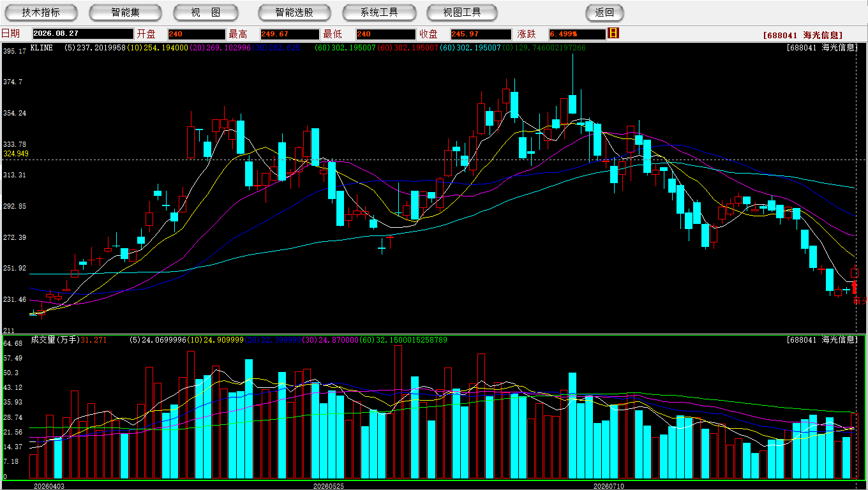This screenshot has width=868, height=490.
Task: Open the 视图 menu button
Action: click(x=206, y=12)
